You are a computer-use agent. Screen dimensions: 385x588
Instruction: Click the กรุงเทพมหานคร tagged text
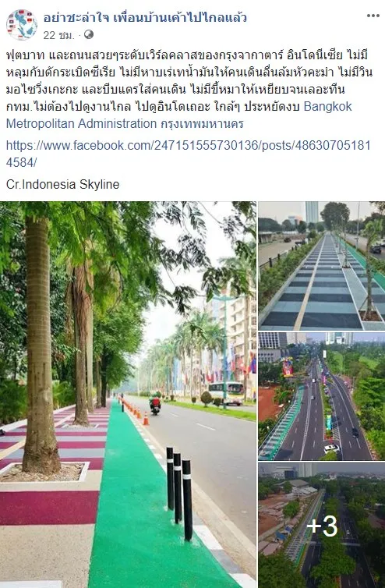click(x=202, y=123)
